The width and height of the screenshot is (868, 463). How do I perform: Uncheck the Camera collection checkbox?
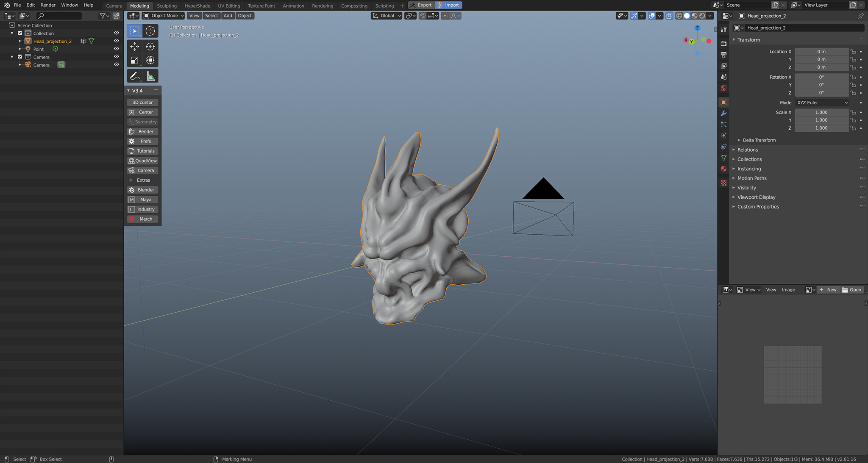(19, 57)
